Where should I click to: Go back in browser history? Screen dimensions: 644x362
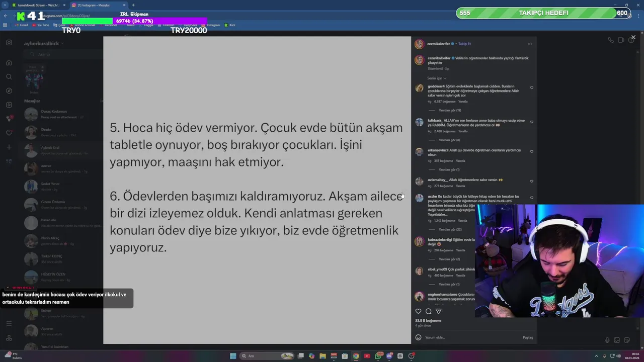tap(6, 16)
